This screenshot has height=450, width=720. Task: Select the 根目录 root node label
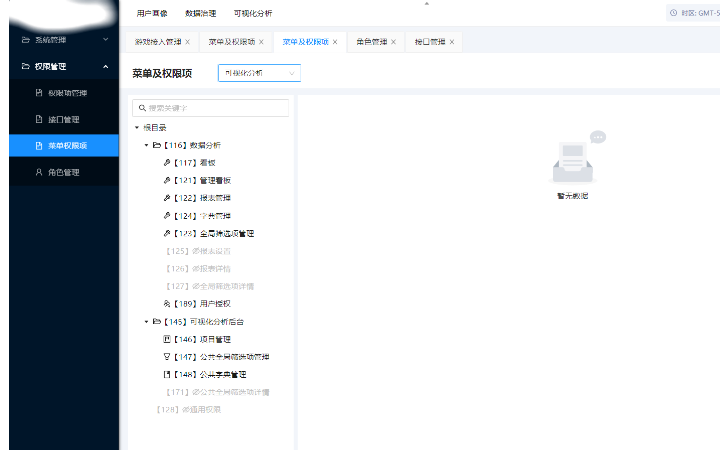(x=155, y=127)
